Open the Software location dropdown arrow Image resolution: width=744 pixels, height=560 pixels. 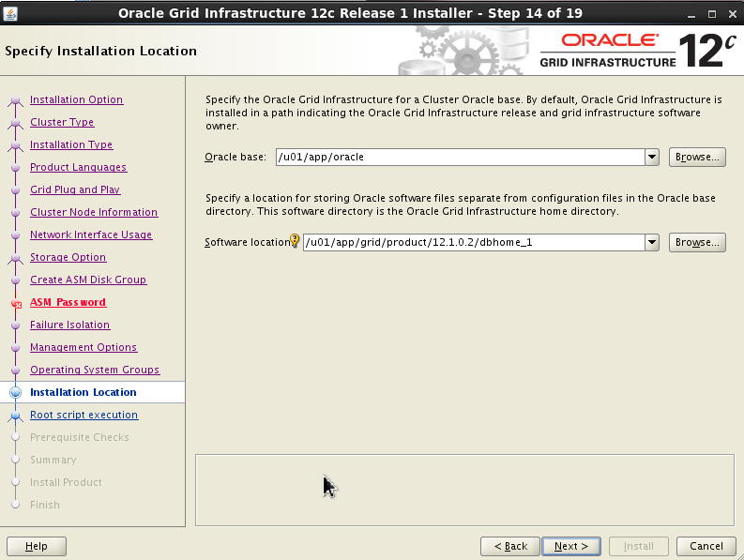point(652,243)
